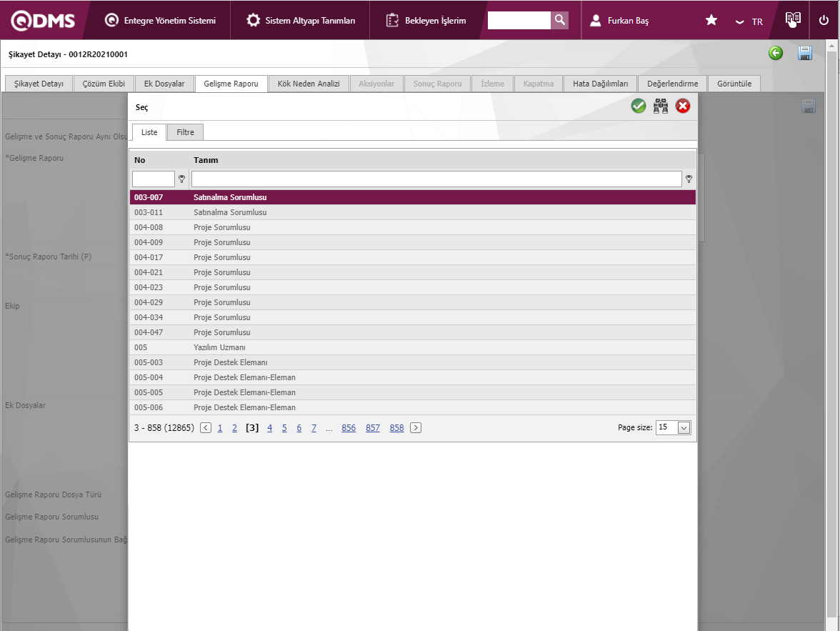The image size is (840, 631).
Task: Go to page 7 link
Action: pyautogui.click(x=314, y=428)
